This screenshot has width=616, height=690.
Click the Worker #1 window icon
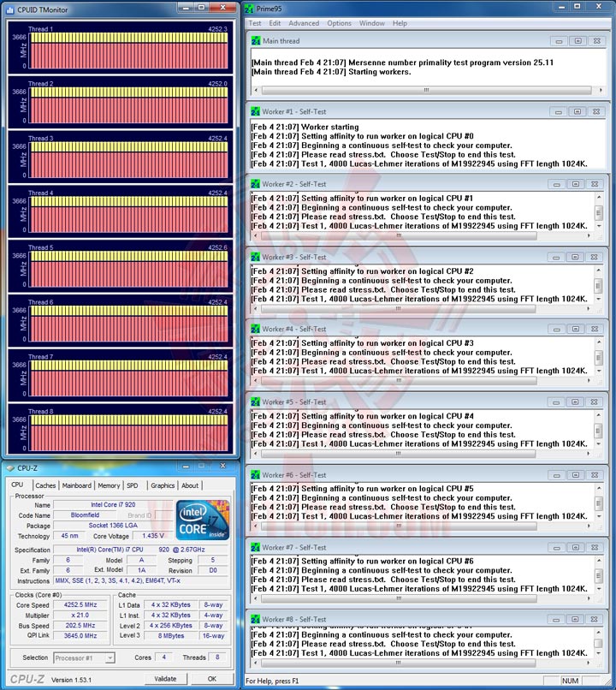(x=256, y=112)
